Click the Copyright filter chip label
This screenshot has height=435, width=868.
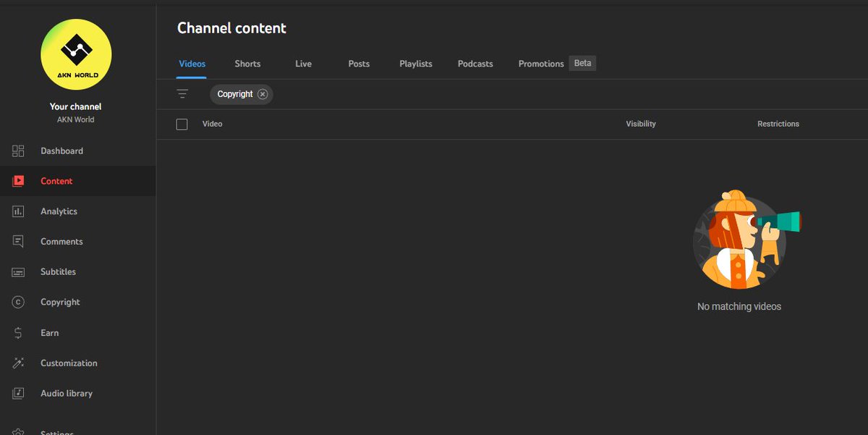pyautogui.click(x=235, y=94)
